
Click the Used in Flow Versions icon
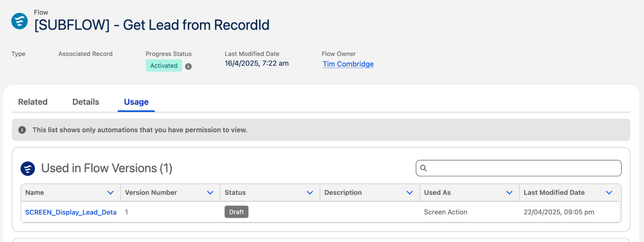28,169
